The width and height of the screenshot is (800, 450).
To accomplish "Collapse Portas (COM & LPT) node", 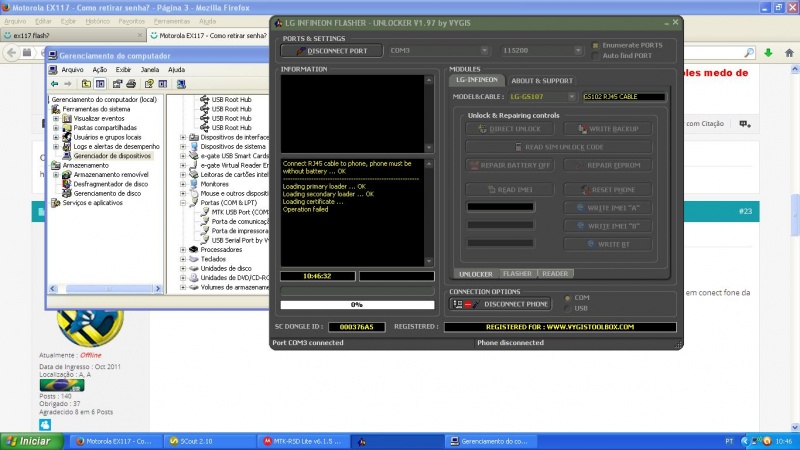I will 183,203.
